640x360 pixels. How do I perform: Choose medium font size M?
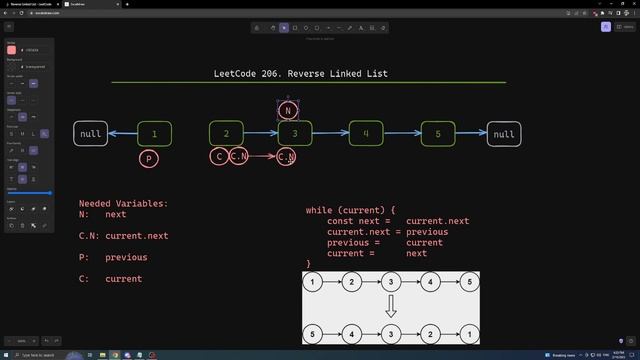point(22,133)
